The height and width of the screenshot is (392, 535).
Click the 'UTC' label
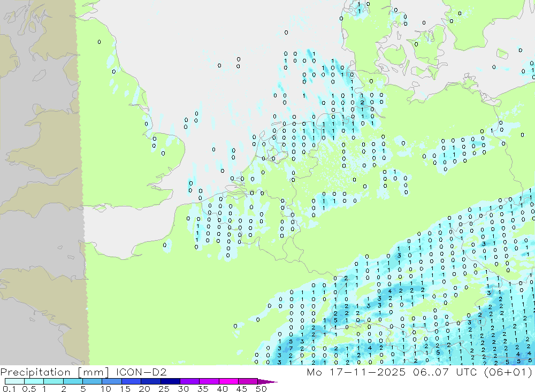[467, 372]
